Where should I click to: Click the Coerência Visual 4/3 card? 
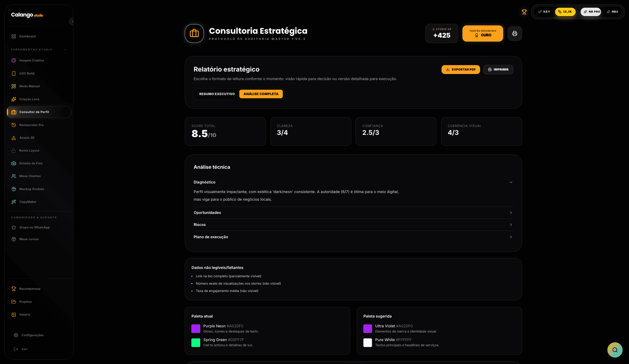[x=481, y=131]
